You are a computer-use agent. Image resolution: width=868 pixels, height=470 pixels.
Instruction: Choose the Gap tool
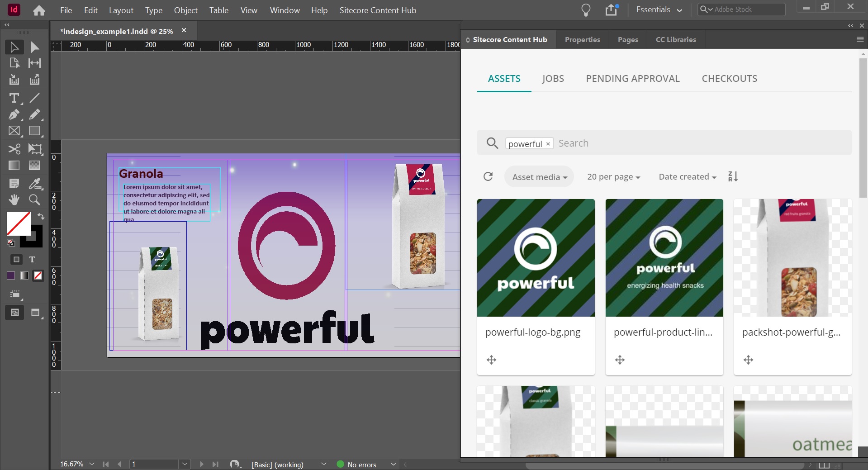click(x=34, y=63)
